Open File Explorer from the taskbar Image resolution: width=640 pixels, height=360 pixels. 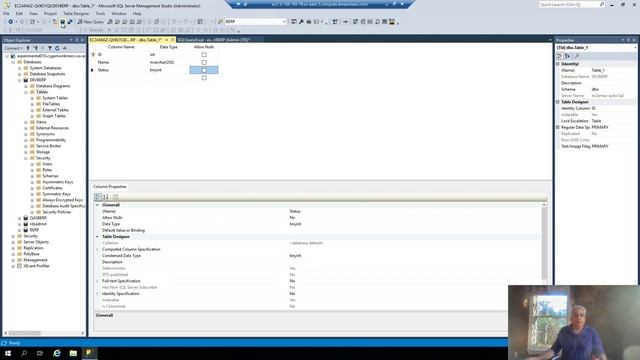point(73,353)
